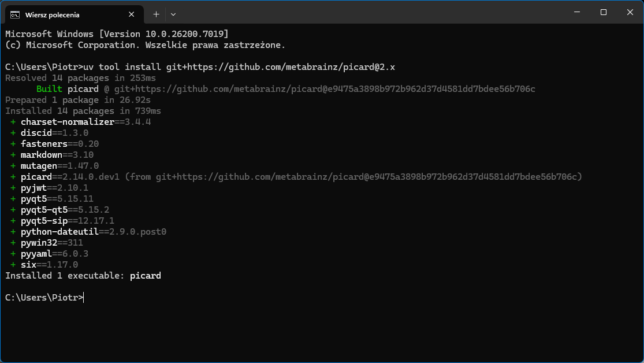Close the "Wiersz polecenia" tab

pyautogui.click(x=133, y=14)
